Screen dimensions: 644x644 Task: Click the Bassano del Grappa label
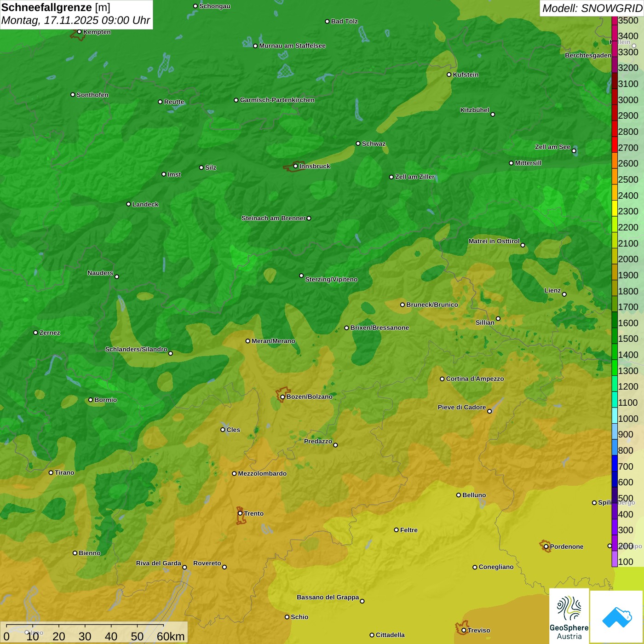tap(328, 597)
